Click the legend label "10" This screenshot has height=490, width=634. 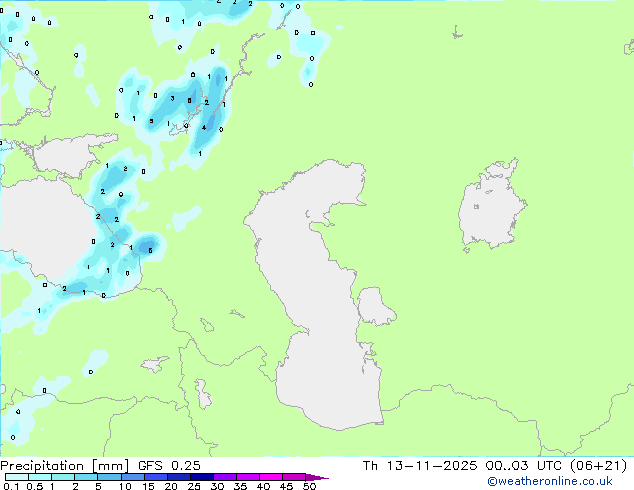point(125,486)
